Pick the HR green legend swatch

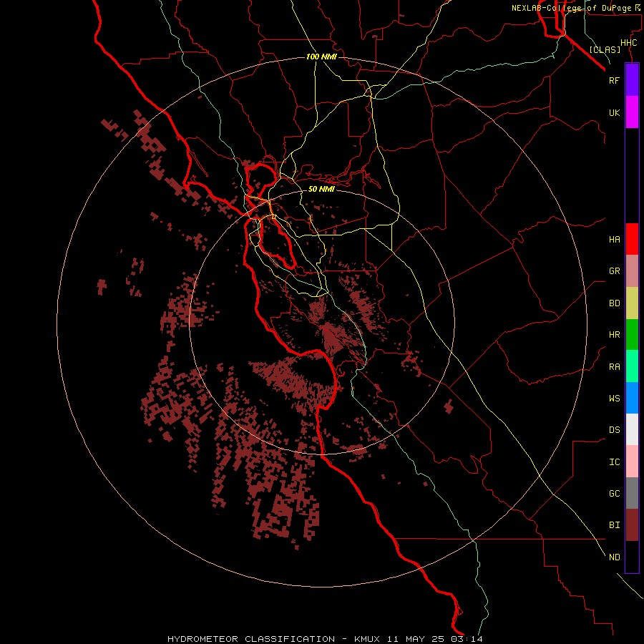tap(632, 335)
